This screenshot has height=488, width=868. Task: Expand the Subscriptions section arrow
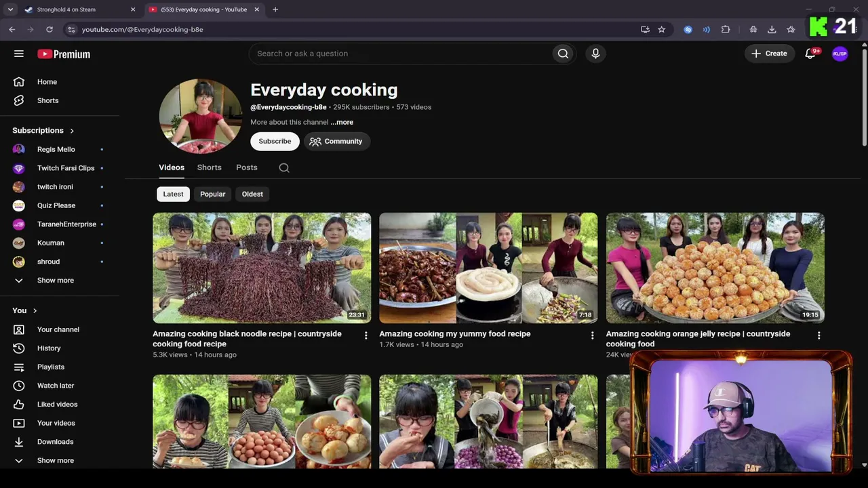(72, 131)
